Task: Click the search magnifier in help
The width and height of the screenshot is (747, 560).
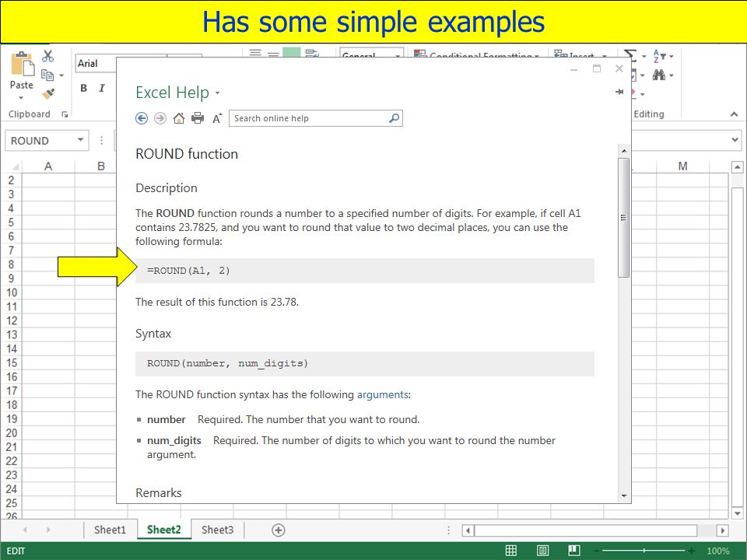Action: click(x=394, y=118)
